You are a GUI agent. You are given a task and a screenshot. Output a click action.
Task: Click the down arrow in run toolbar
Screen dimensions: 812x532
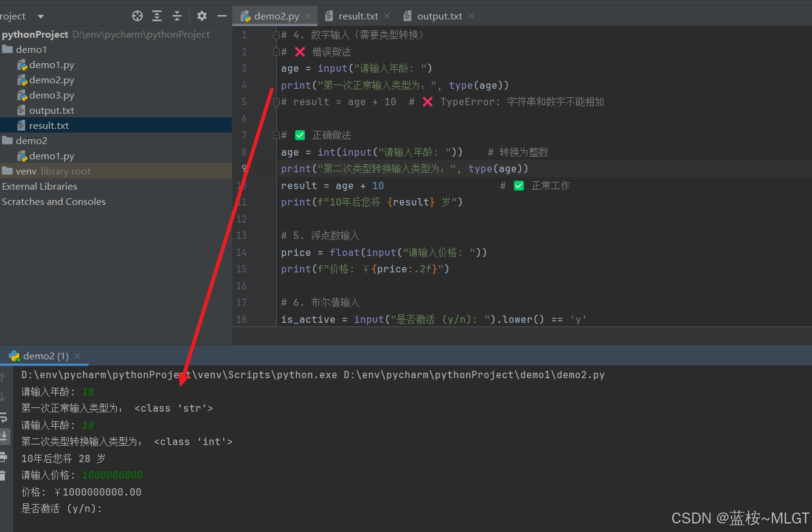[x=3, y=397]
